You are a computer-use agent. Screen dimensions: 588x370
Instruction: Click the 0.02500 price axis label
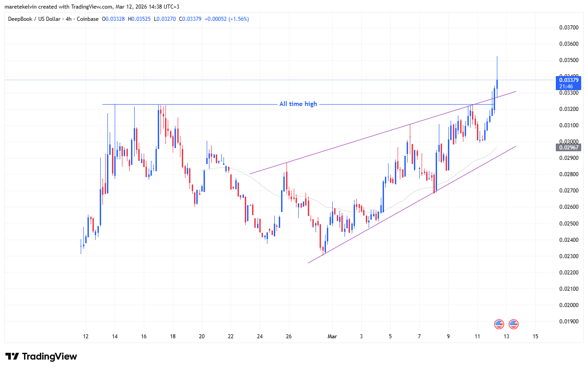pos(569,224)
